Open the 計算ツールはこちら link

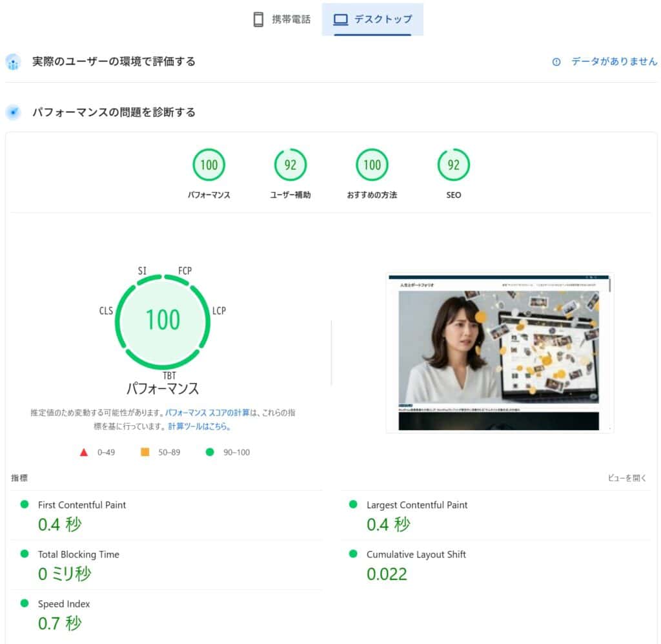(199, 427)
